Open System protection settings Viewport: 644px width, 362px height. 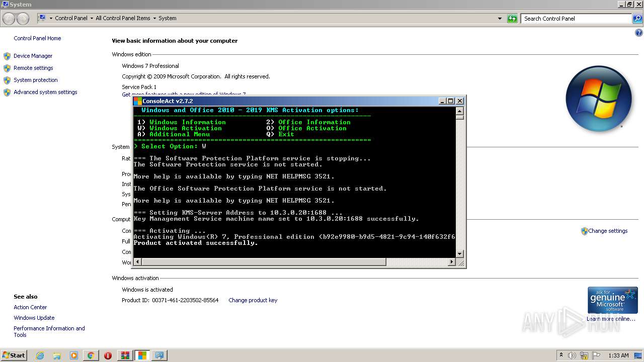point(36,80)
